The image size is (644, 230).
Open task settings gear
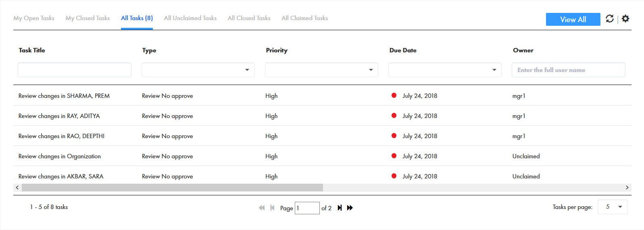point(625,19)
